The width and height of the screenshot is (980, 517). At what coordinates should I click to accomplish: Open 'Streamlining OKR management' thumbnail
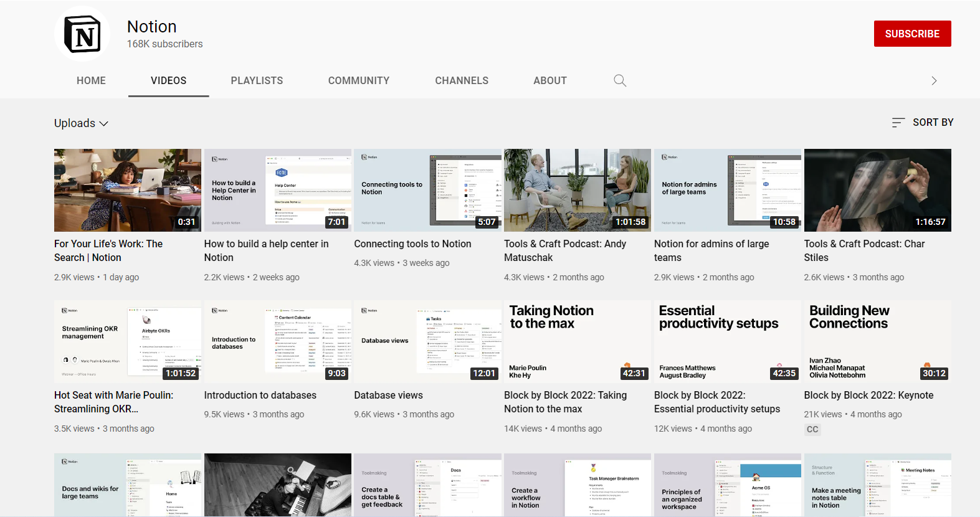[128, 341]
